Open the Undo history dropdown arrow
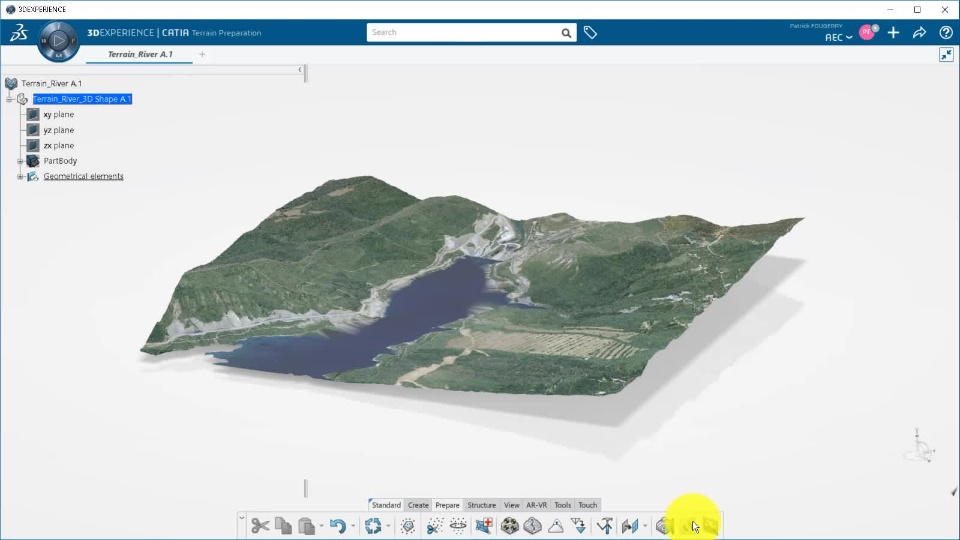The width and height of the screenshot is (960, 540). click(353, 526)
